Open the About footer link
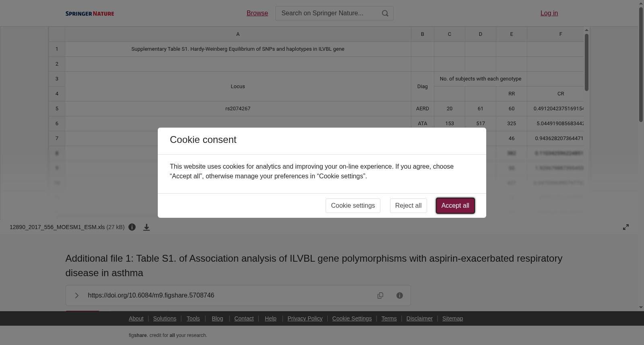Screen dimensions: 644x345 point(136,318)
